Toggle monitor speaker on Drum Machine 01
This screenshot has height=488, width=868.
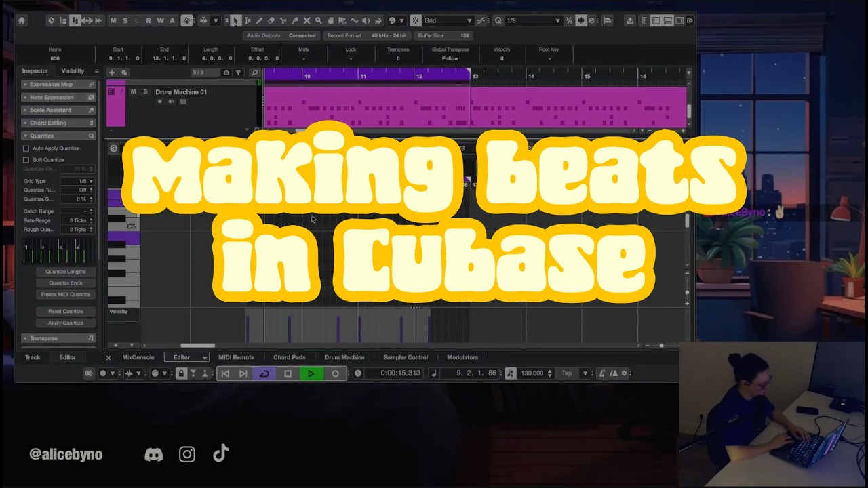coord(171,102)
